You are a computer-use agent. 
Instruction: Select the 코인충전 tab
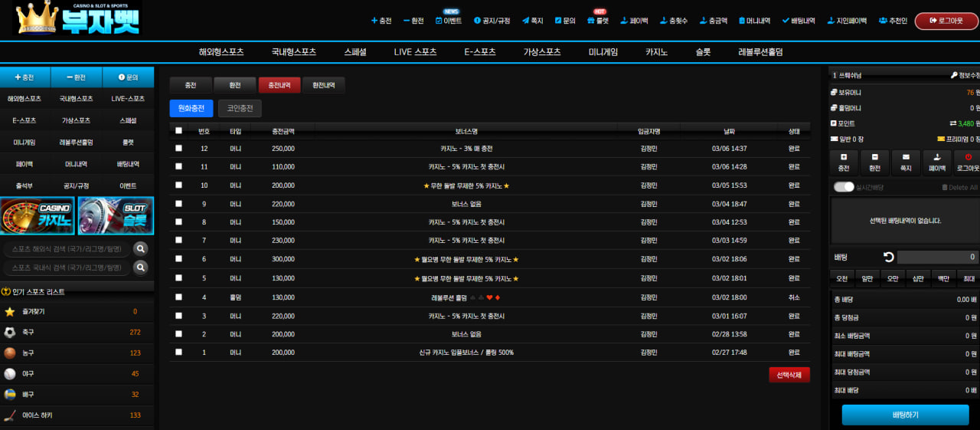tap(240, 109)
